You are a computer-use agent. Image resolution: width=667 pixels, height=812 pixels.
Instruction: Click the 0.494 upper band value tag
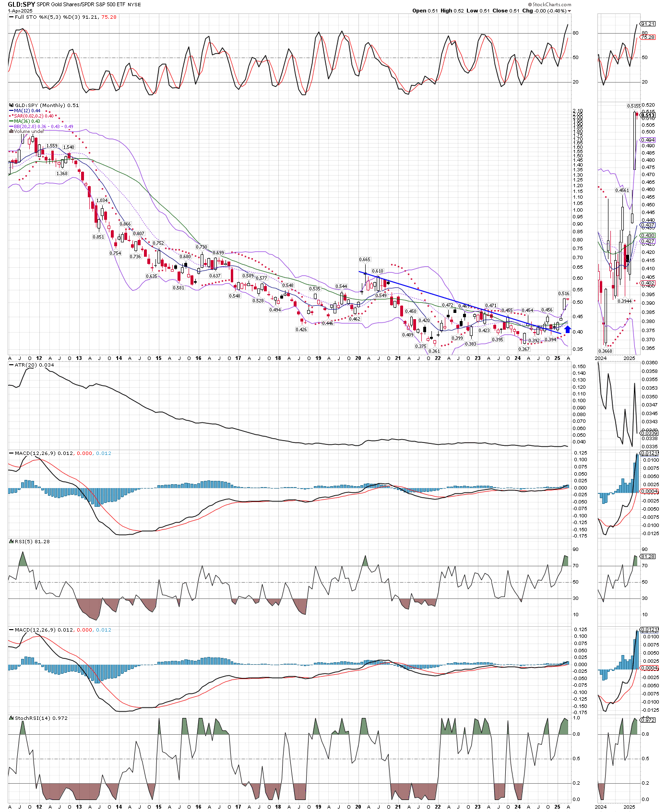[x=648, y=140]
